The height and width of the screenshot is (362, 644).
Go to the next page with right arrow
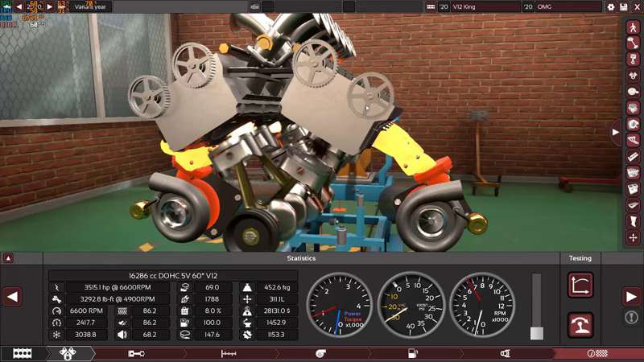631,297
